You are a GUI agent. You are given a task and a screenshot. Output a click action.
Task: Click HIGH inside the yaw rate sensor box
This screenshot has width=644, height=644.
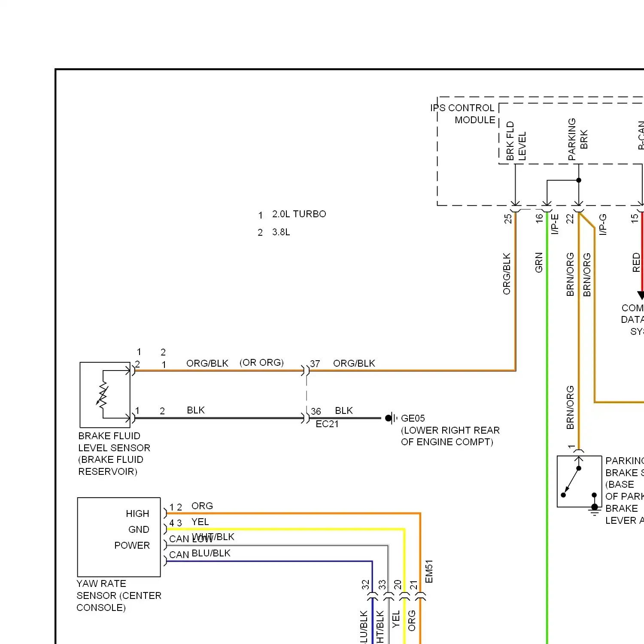click(x=137, y=514)
